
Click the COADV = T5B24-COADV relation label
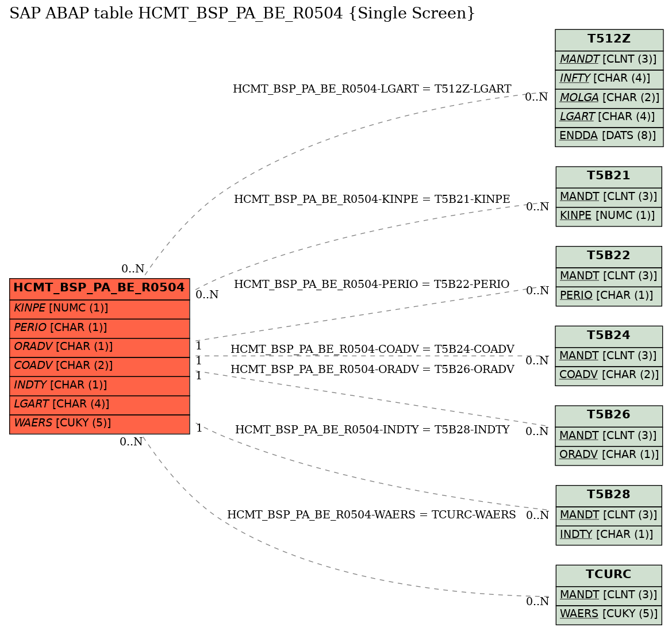373,349
